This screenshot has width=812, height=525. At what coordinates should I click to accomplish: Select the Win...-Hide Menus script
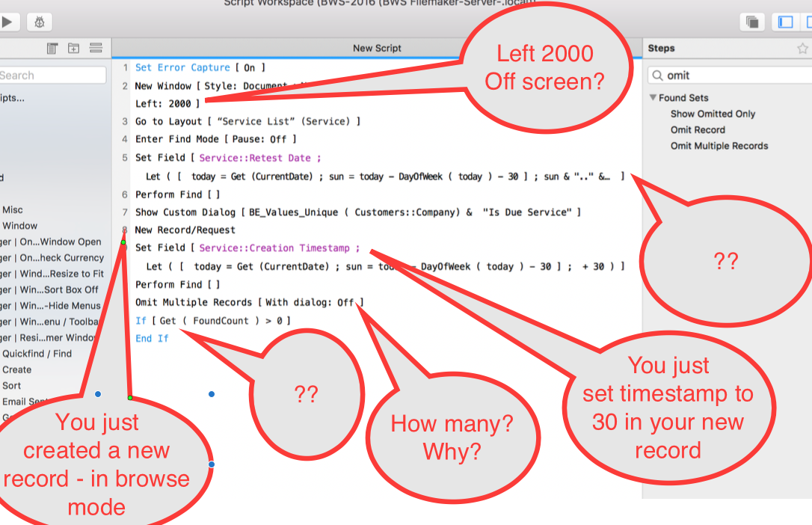tap(50, 306)
